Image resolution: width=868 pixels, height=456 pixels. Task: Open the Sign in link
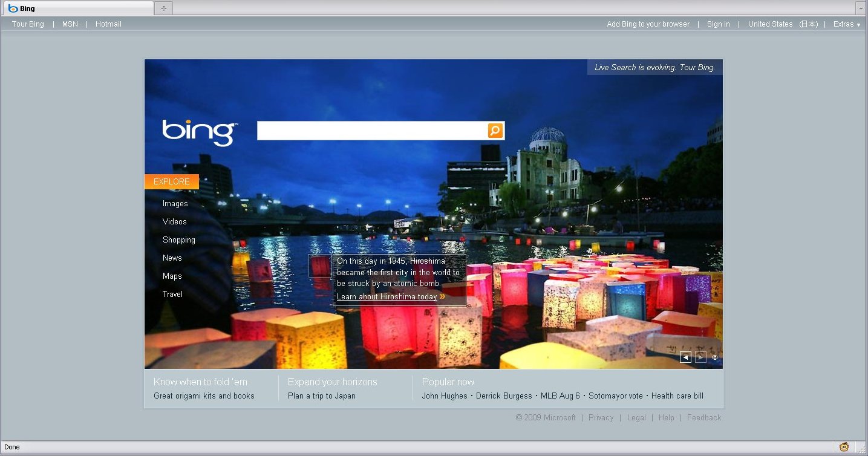[x=718, y=24]
